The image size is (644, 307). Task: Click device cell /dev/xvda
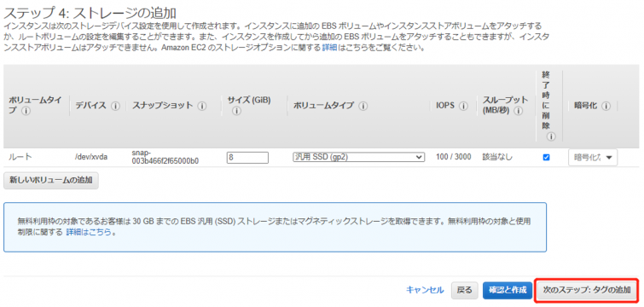(91, 157)
